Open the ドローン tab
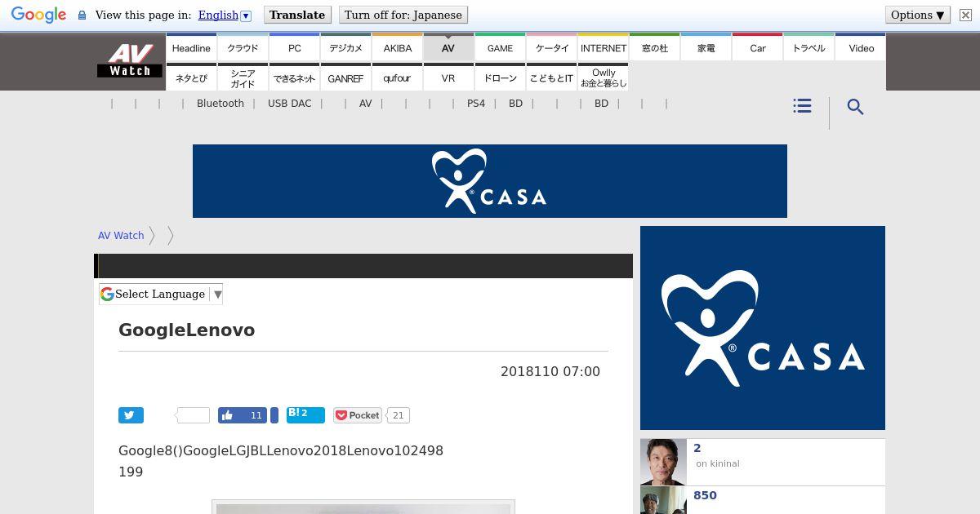This screenshot has height=514, width=980. [500, 78]
